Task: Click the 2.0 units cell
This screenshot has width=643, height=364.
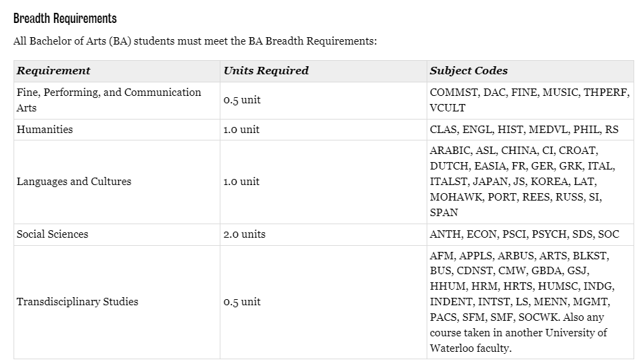Action: [323, 234]
